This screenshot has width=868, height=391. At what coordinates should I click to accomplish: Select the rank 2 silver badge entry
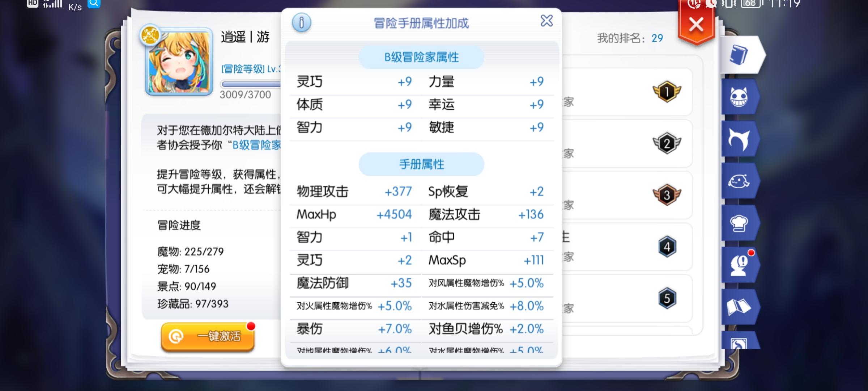[667, 143]
